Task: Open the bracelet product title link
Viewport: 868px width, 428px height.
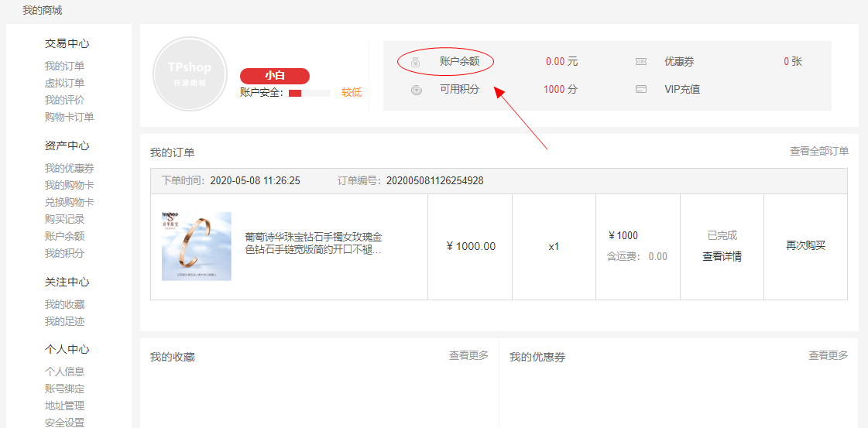Action: (314, 243)
